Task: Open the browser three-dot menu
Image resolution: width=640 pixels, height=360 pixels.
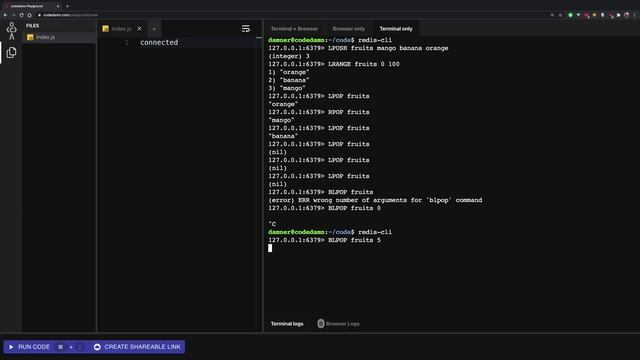Action: pyautogui.click(x=635, y=15)
